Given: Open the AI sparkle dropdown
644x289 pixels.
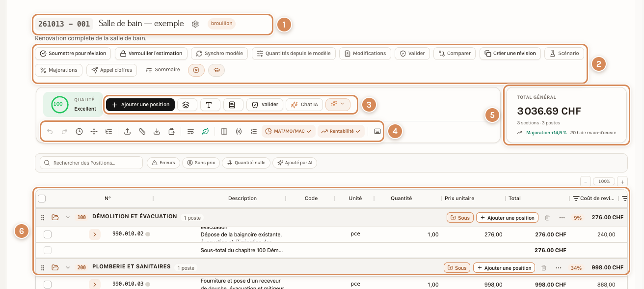Looking at the screenshot, I should 337,104.
